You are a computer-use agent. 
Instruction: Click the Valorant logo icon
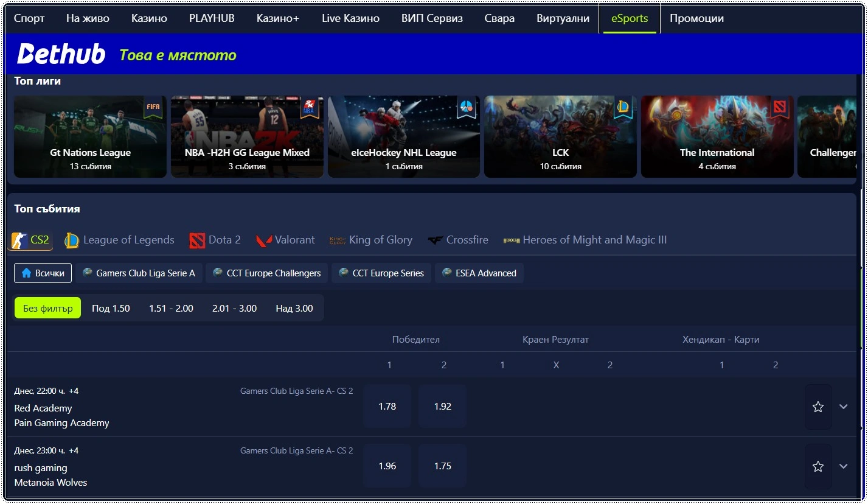tap(264, 240)
